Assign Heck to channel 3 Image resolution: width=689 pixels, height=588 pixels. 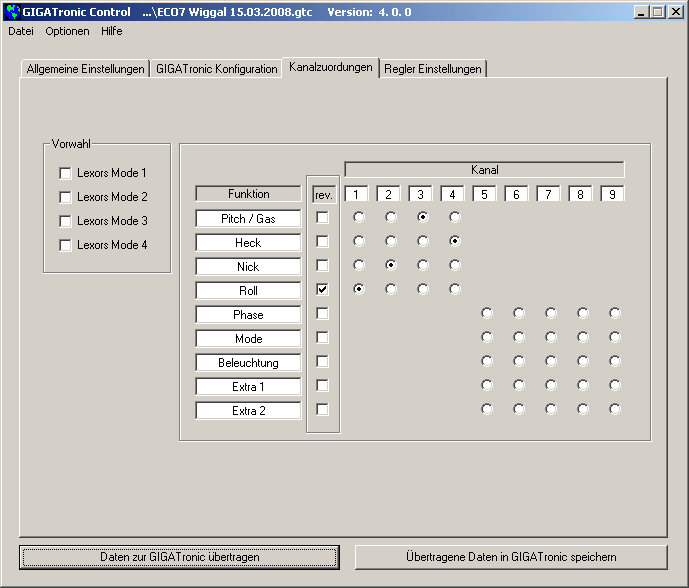[x=423, y=241]
